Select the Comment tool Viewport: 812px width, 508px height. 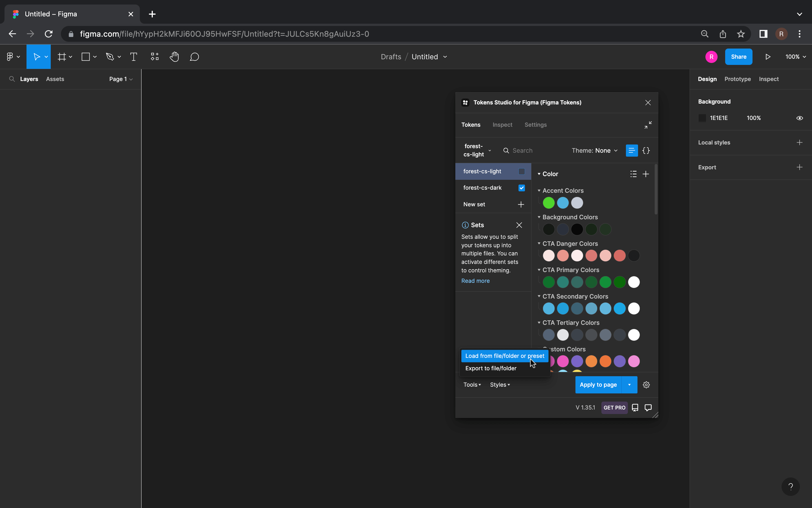[x=194, y=57]
